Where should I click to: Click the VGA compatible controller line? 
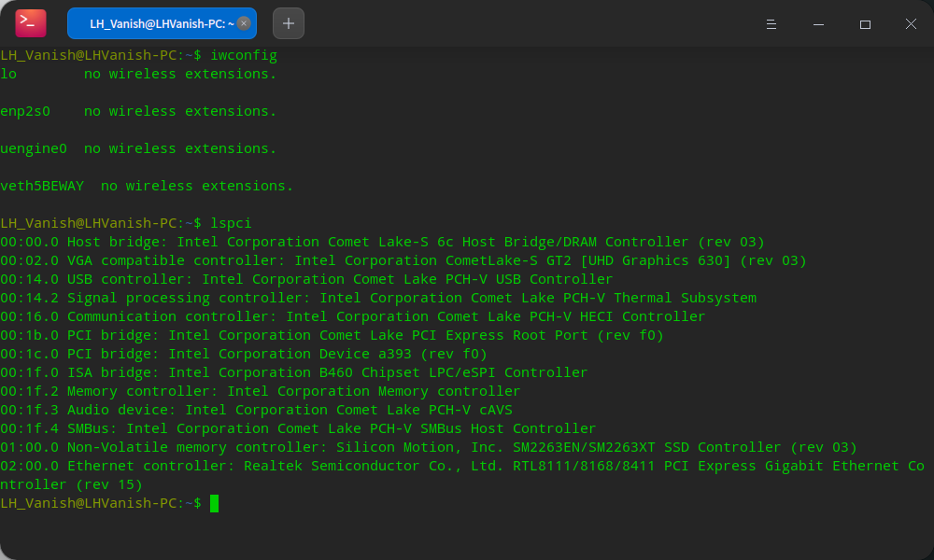pyautogui.click(x=403, y=260)
